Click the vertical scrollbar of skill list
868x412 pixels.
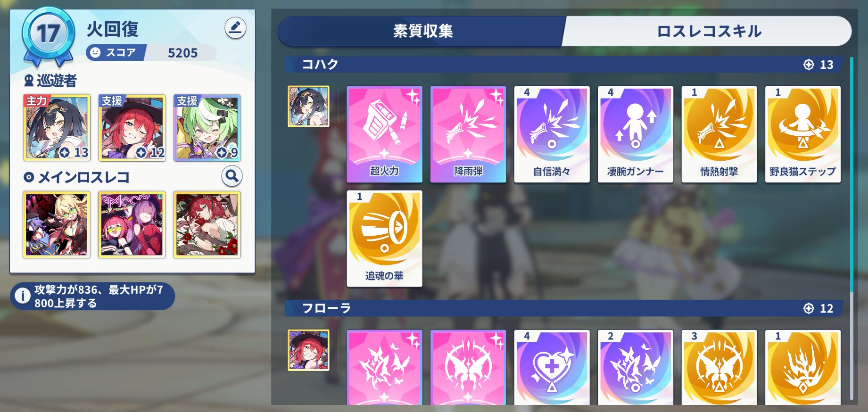pyautogui.click(x=851, y=229)
